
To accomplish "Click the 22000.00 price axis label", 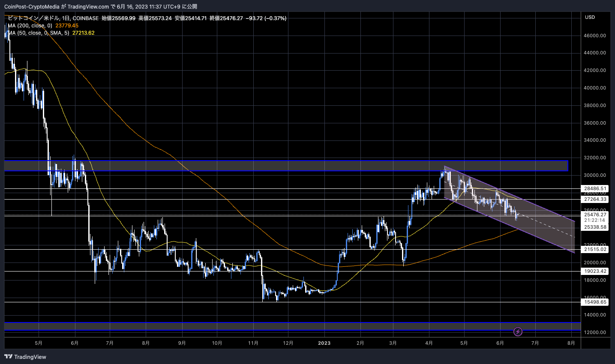I will pyautogui.click(x=595, y=245).
